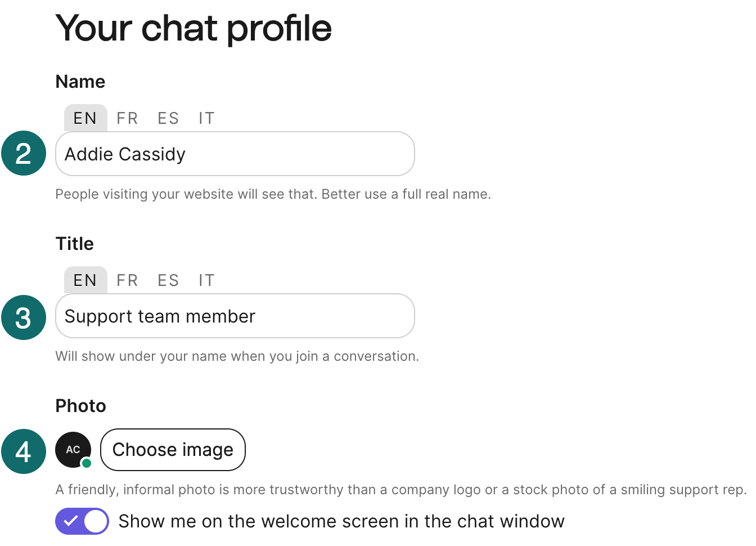This screenshot has height=546, width=756.
Task: Click the step 3 indicator badge
Action: (x=24, y=317)
